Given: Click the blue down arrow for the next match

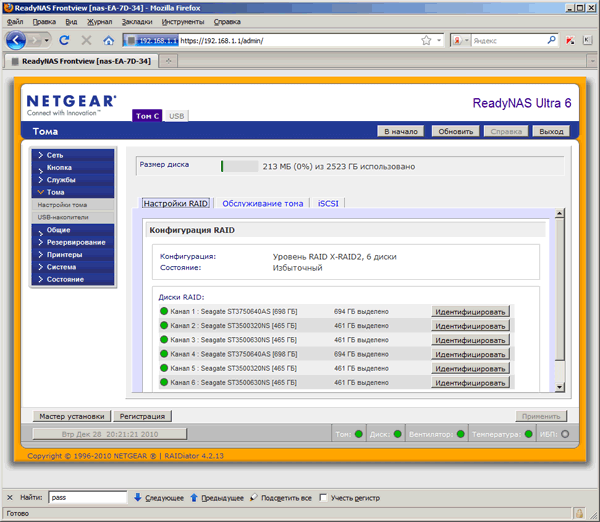Looking at the screenshot, I should click(x=138, y=498).
